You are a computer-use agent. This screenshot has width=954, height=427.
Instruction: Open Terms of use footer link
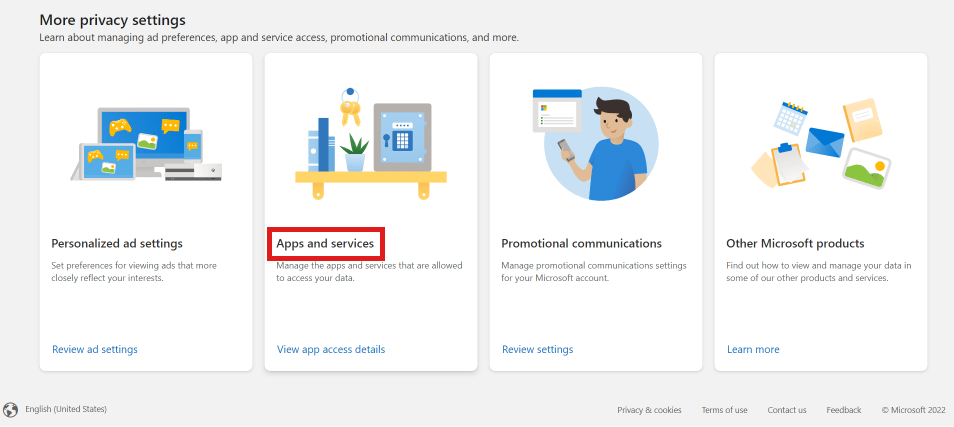724,410
